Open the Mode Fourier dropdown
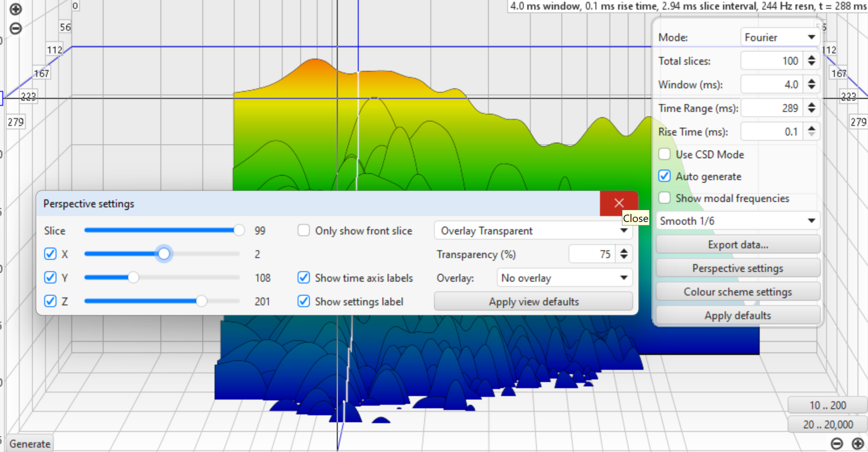This screenshot has width=868, height=452. [x=779, y=37]
